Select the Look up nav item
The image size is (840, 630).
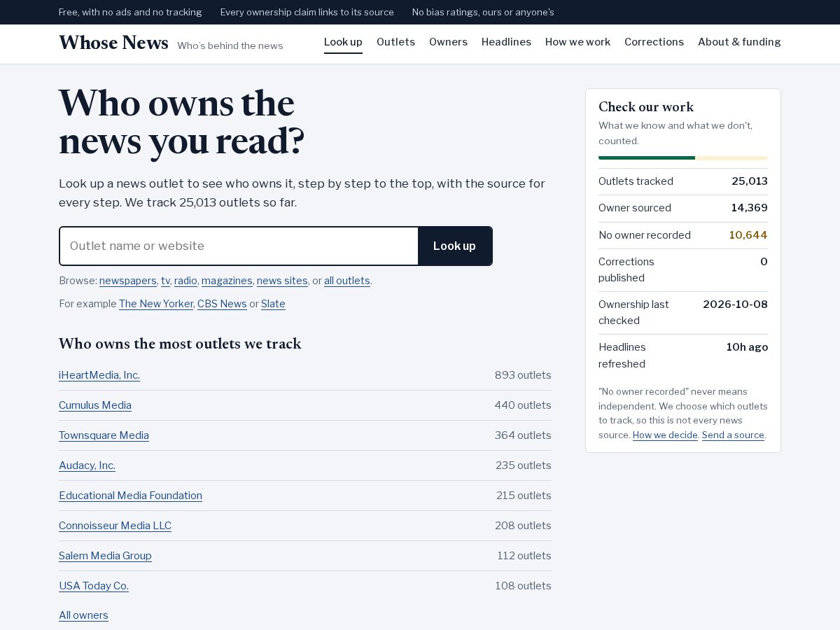(x=343, y=42)
